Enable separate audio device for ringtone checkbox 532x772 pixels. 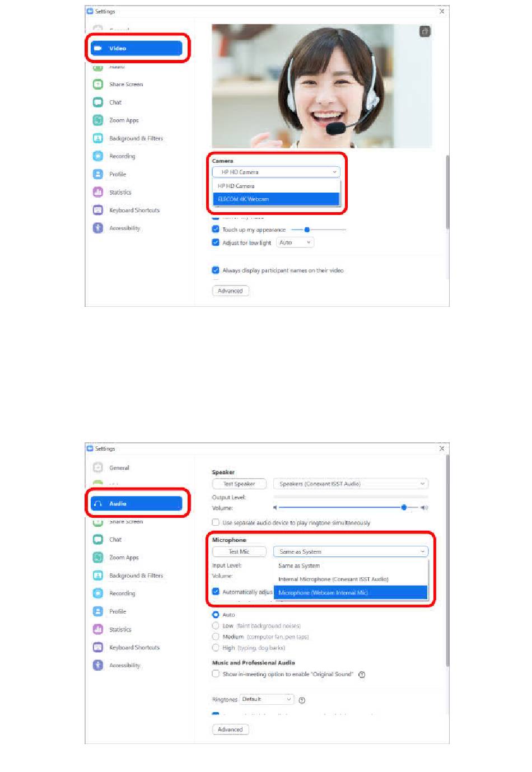coord(216,522)
